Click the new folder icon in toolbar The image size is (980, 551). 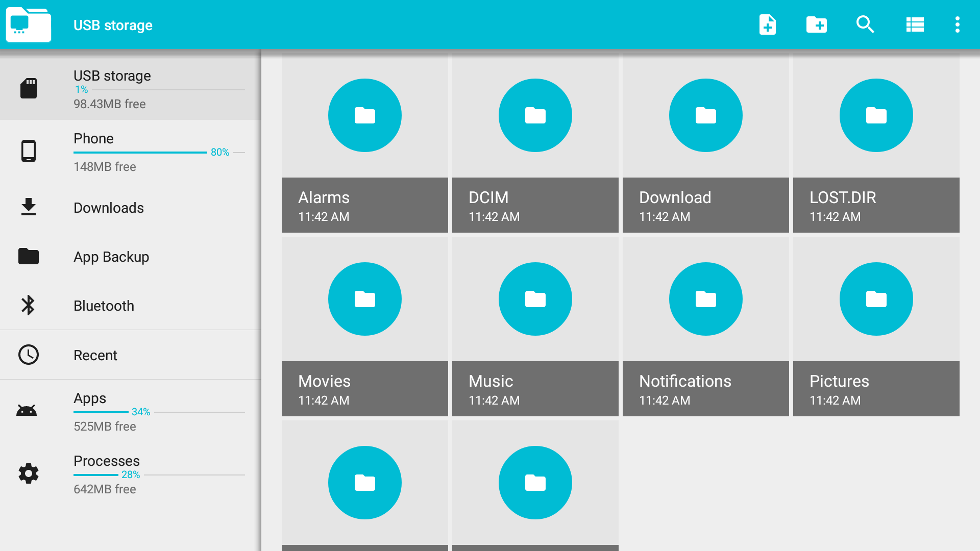tap(816, 24)
